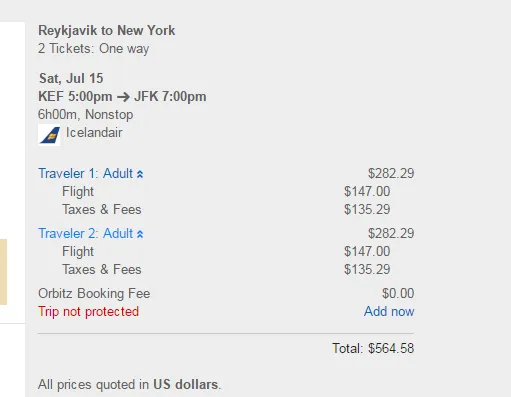Image resolution: width=511 pixels, height=397 pixels.
Task: Click Add now to protect trip
Action: point(389,311)
